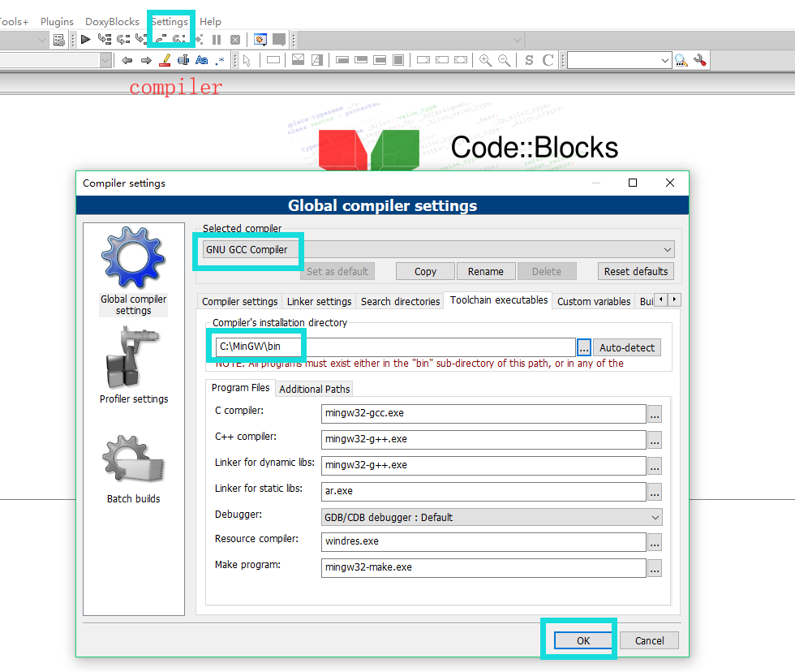Browse for Make program executable
Screen dimensions: 795x672
tap(655, 568)
